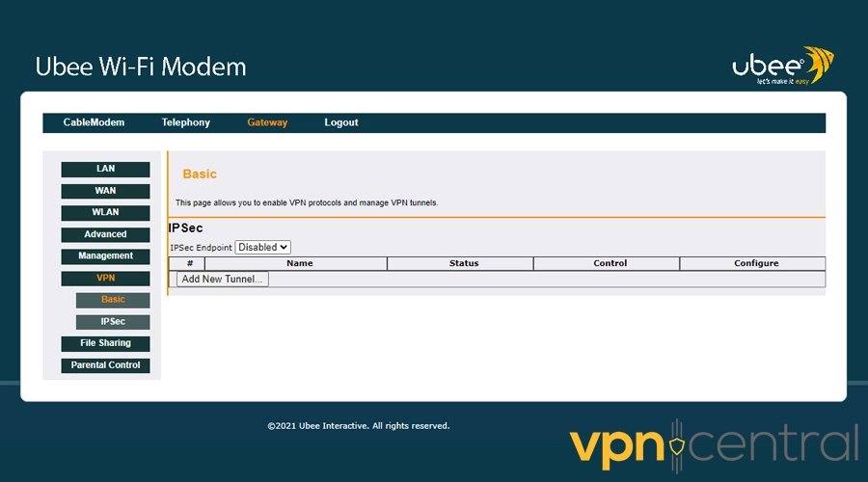Click the Ubee Interactive copyright text
The image size is (868, 482).
tap(358, 425)
